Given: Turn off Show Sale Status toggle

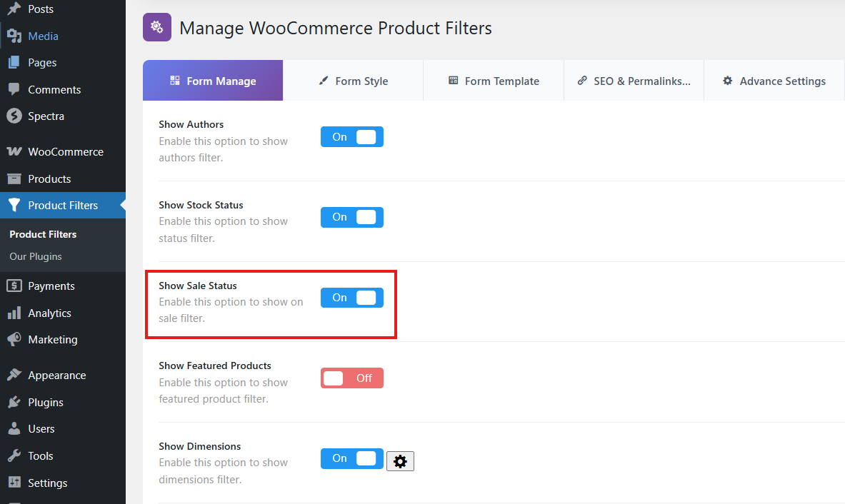Looking at the screenshot, I should [x=352, y=298].
